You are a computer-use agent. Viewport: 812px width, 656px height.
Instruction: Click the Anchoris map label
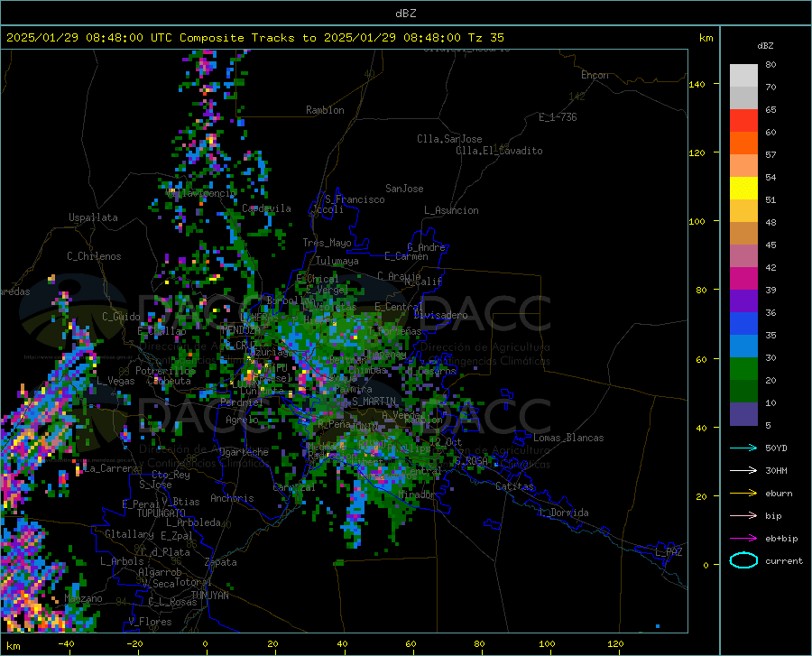coord(232,498)
